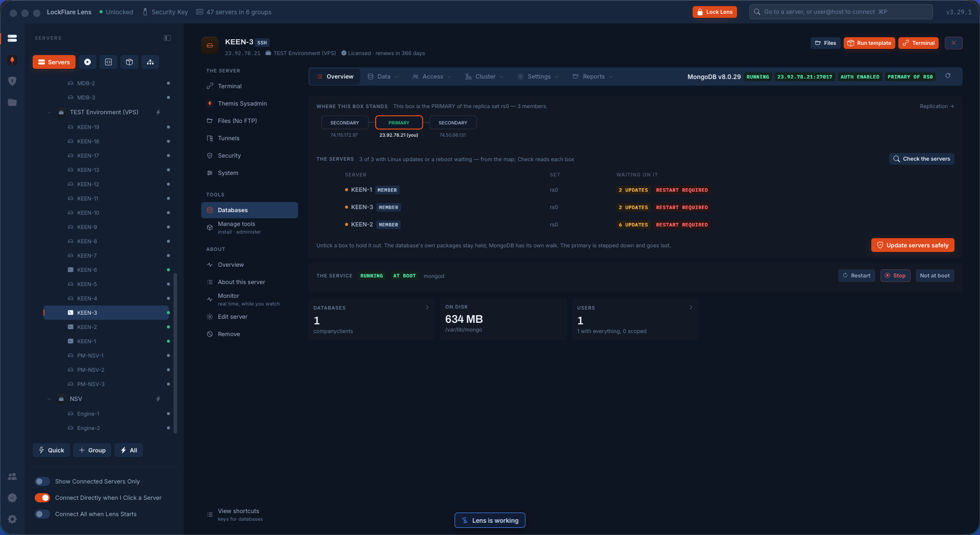Open the shield keyhole vault icon
Screen dimensions: 980x535
[x=12, y=81]
